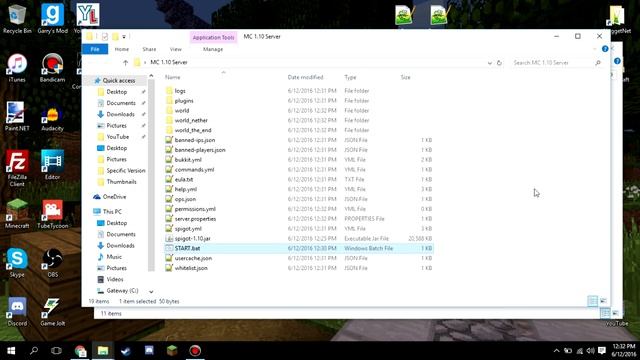Launch Discord desktop shortcut
This screenshot has height=360, width=640.
[17, 311]
